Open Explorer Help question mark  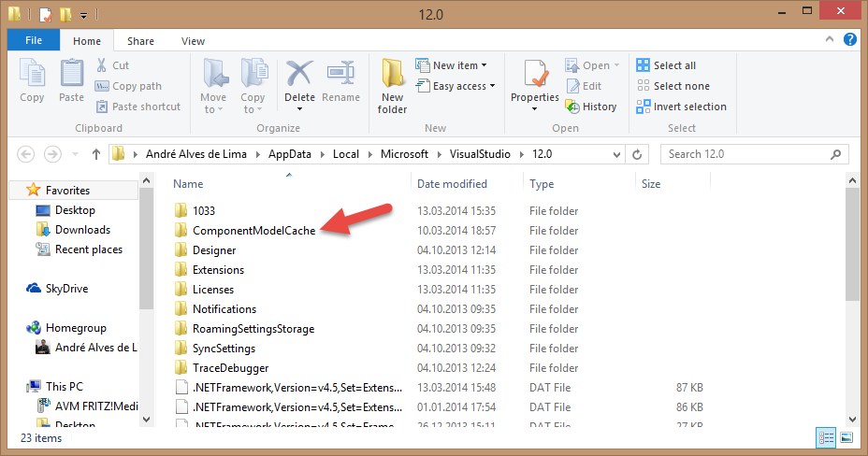tap(849, 39)
